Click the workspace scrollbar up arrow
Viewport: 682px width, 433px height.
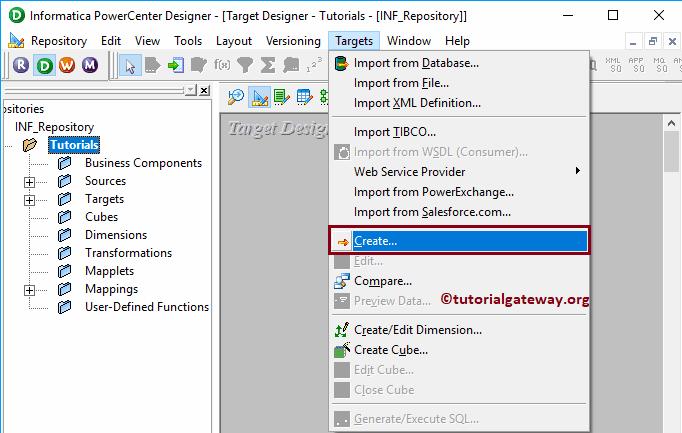671,123
